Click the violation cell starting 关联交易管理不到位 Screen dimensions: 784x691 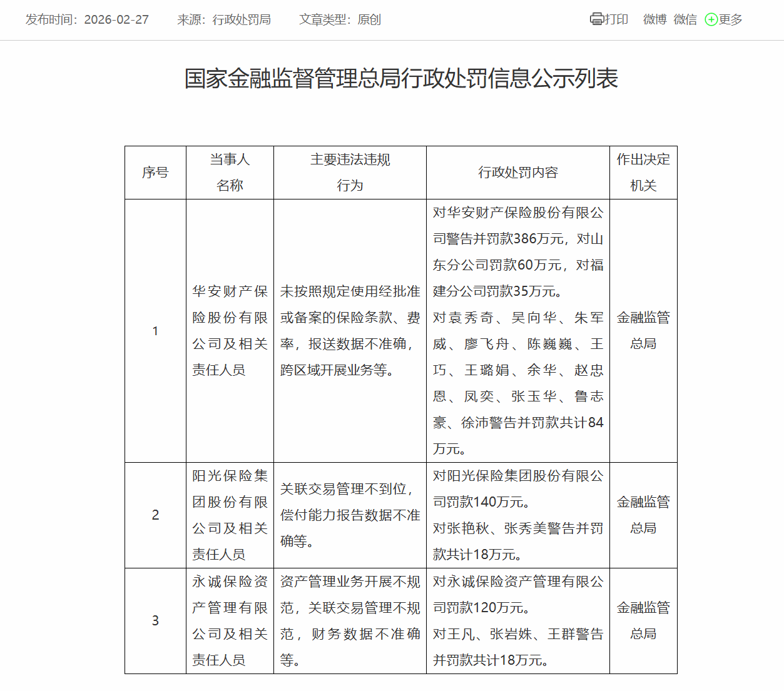tap(350, 515)
